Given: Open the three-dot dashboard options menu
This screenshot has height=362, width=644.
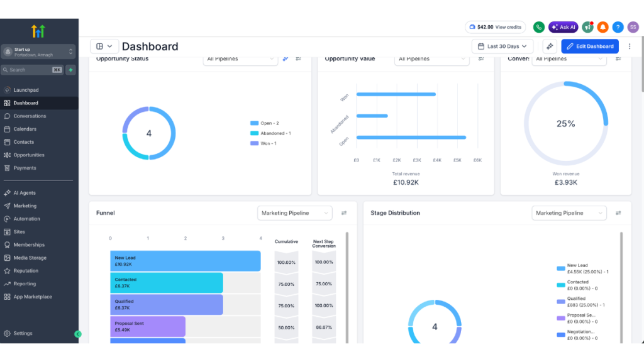Looking at the screenshot, I should tap(629, 47).
